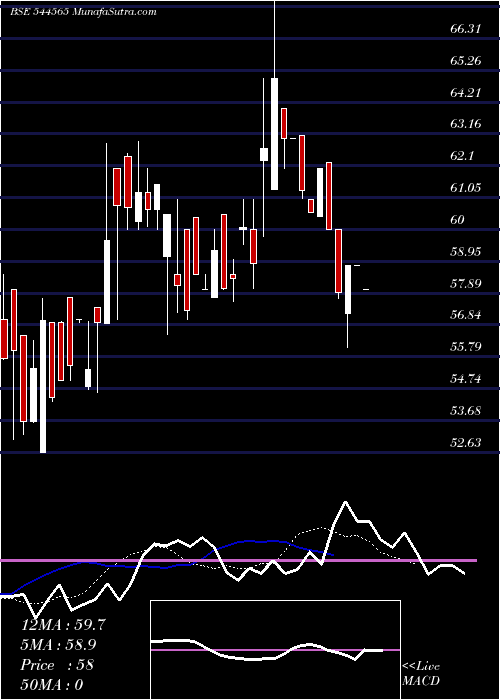The image size is (500, 700).
Task: Click the 66.31 price axis label
Action: [x=466, y=29]
